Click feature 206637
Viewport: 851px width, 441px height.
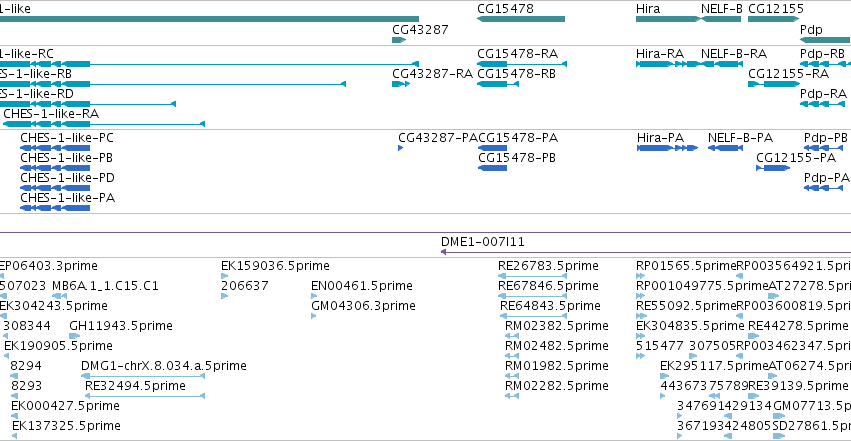pos(224,296)
